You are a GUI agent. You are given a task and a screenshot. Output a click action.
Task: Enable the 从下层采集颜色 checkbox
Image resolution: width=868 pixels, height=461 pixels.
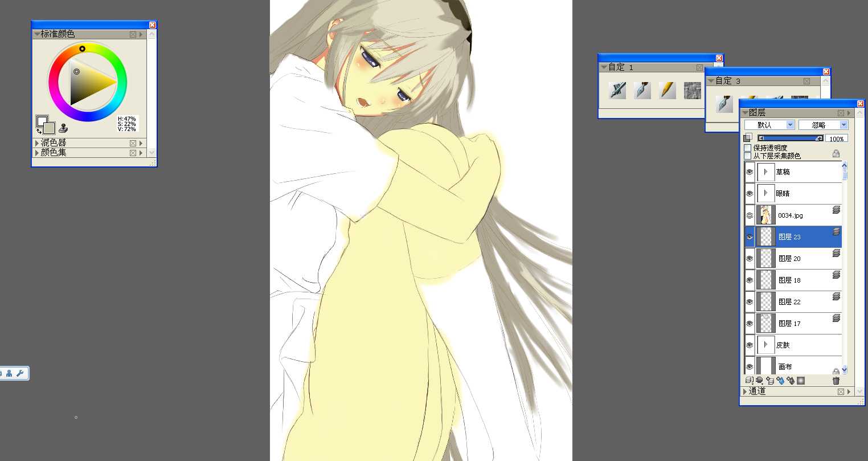(748, 156)
